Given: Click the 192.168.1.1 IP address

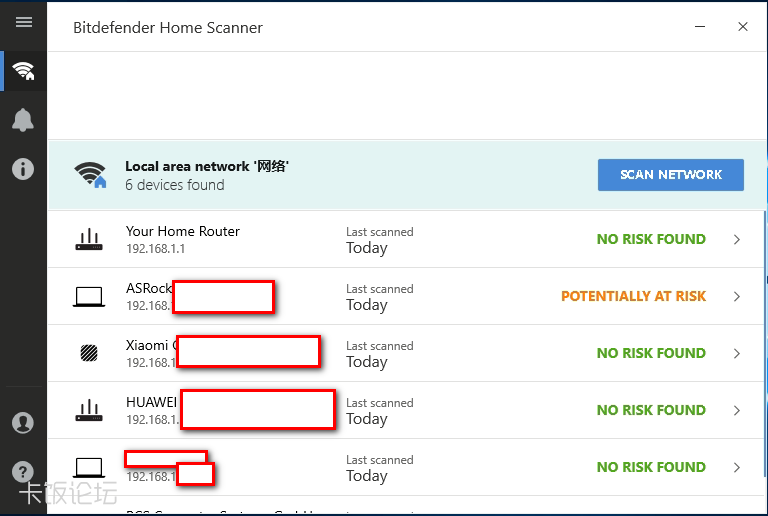Looking at the screenshot, I should [156, 249].
